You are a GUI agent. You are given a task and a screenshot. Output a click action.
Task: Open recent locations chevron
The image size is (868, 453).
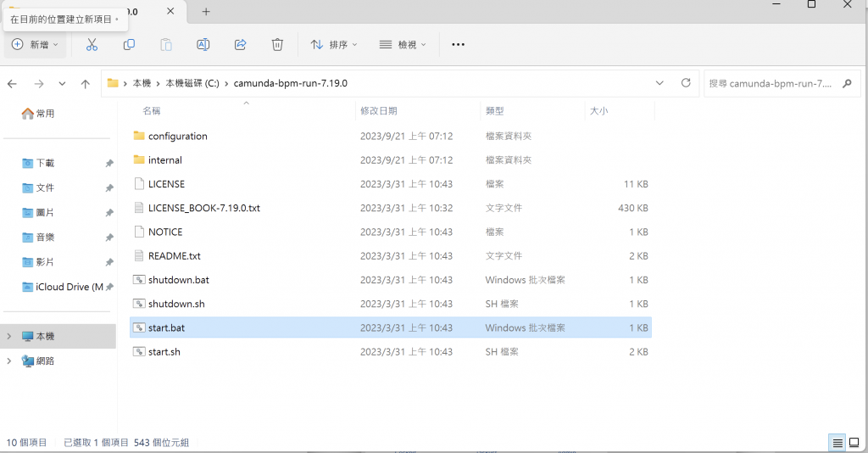coord(62,84)
